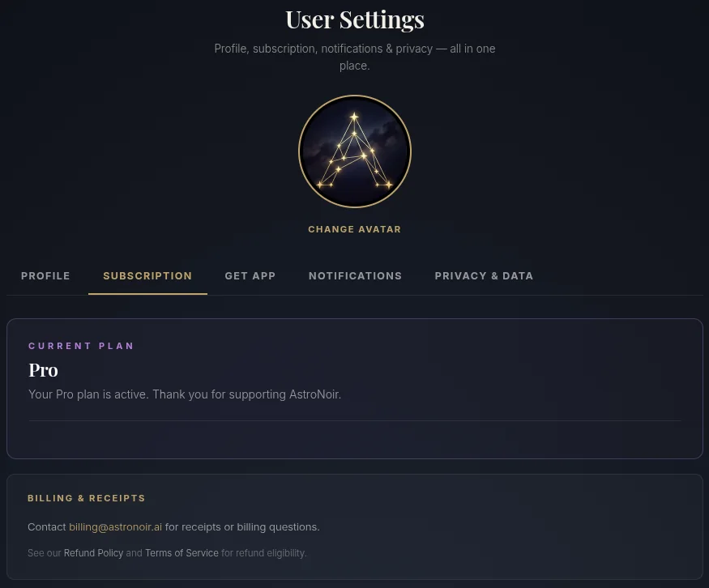
Task: Select the Subscription tab
Action: 147,275
